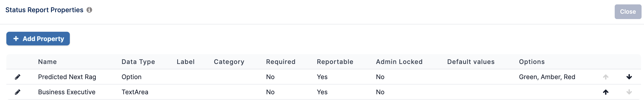644x105 pixels.
Task: Move Business Executive up with arrow
Action: pyautogui.click(x=605, y=92)
